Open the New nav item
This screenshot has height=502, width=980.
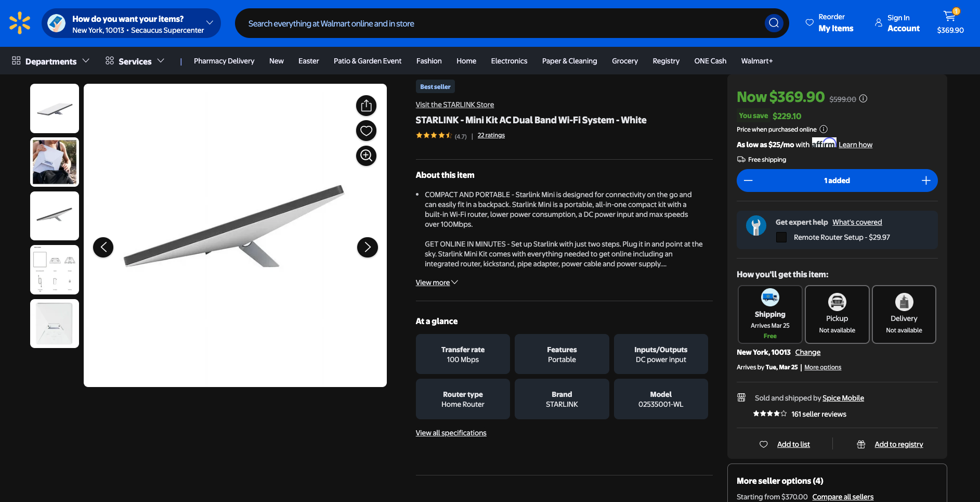click(276, 61)
